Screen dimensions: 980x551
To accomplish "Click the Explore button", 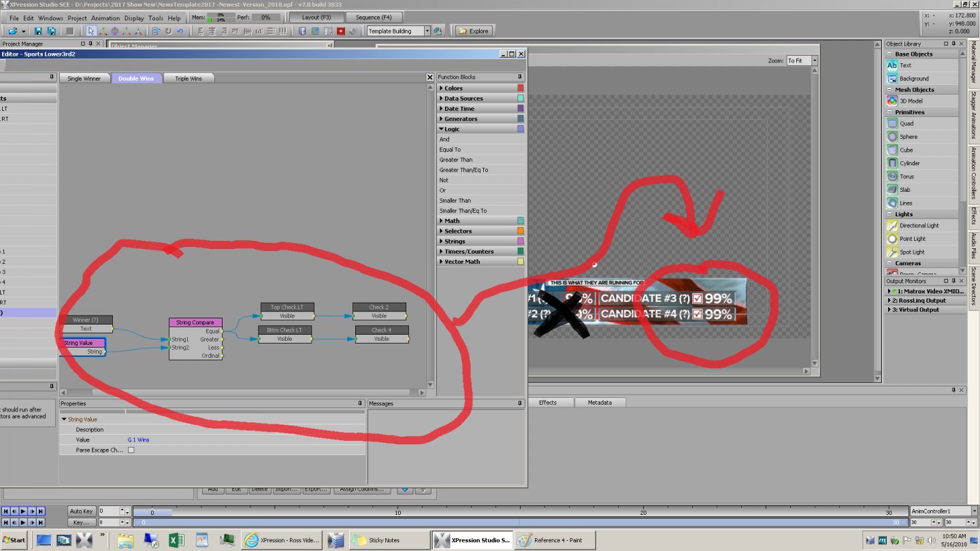I will [474, 31].
